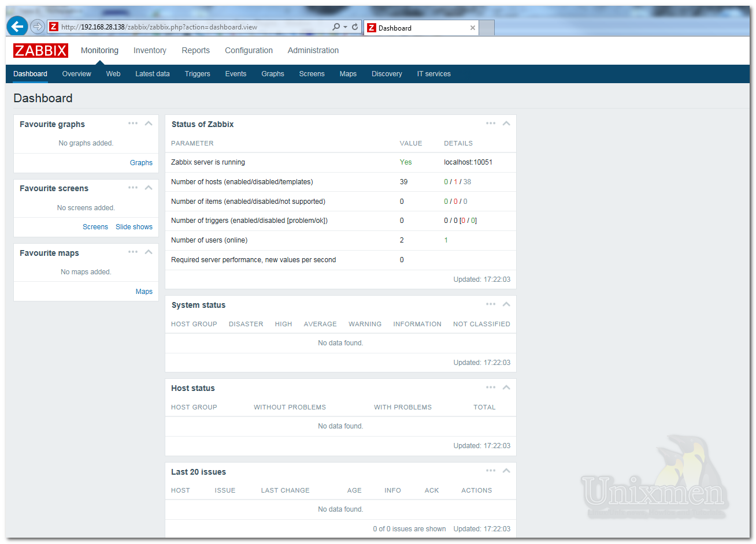Collapse the Status of Zabbix widget

click(506, 123)
